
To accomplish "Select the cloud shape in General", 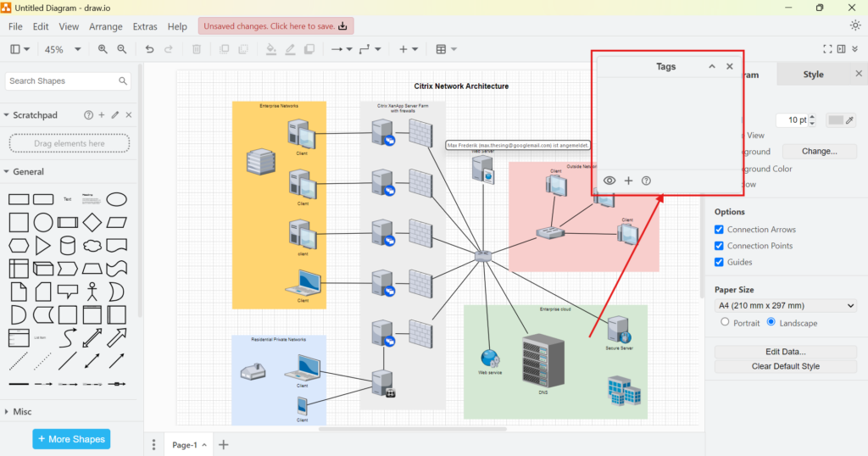I will pos(92,246).
